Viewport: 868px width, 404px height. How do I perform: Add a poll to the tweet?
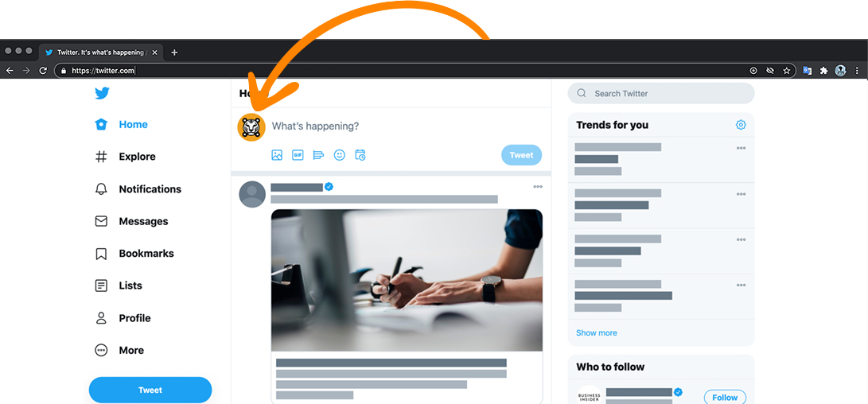pos(318,156)
